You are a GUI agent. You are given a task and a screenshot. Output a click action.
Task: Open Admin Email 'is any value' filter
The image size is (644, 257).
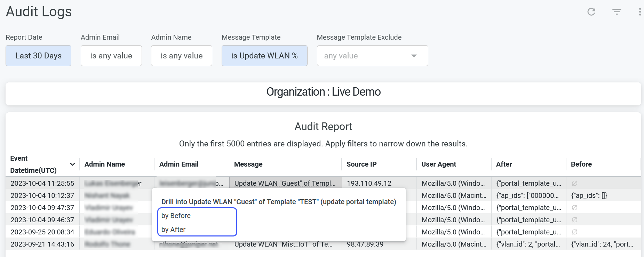coord(111,56)
